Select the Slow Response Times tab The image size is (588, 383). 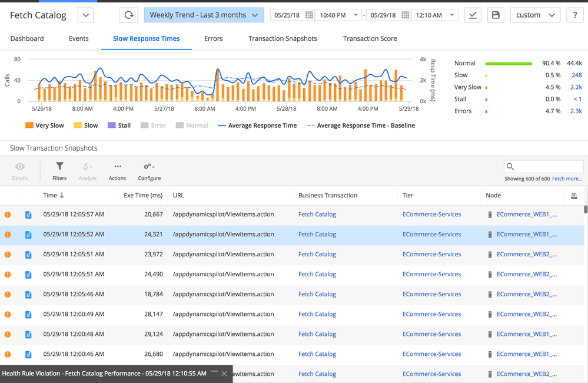click(x=146, y=38)
